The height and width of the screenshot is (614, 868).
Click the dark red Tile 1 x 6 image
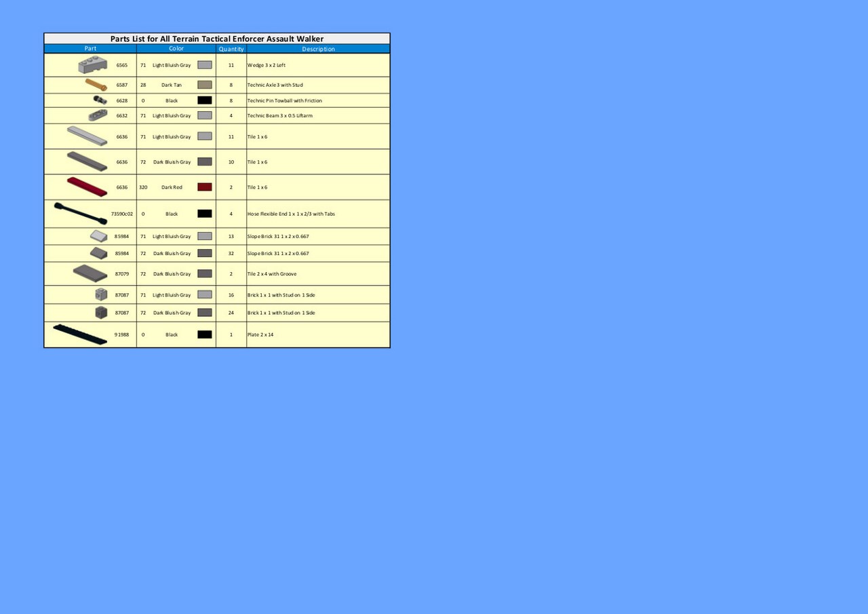click(x=87, y=187)
